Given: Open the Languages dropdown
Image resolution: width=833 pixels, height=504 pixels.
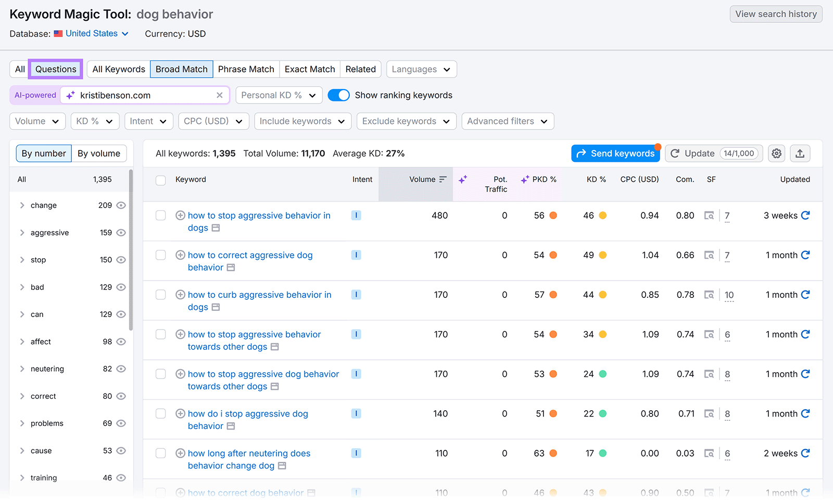Looking at the screenshot, I should click(421, 69).
